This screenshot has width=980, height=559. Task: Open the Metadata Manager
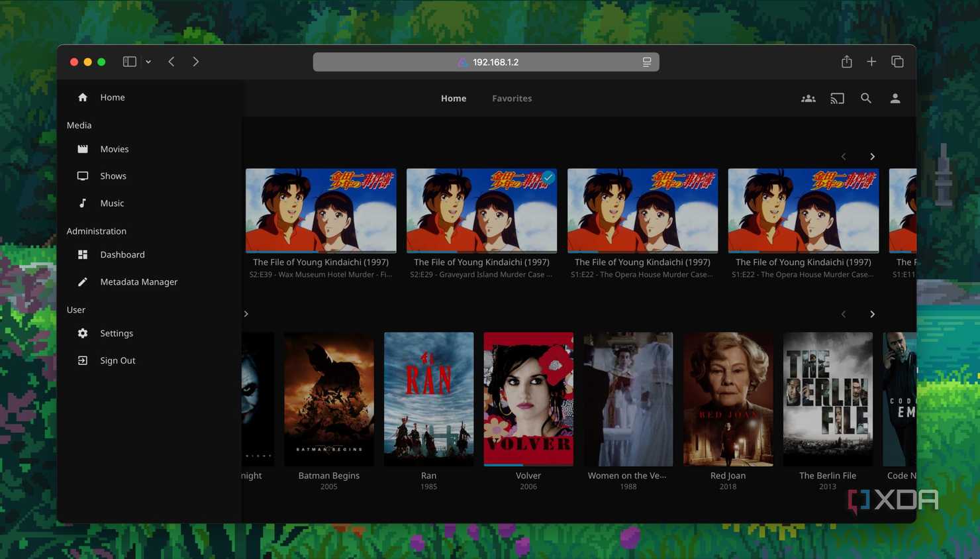point(150,281)
